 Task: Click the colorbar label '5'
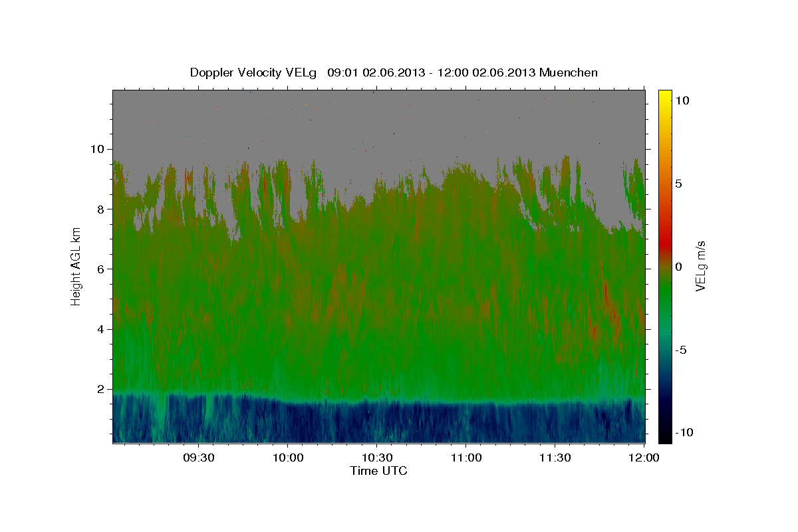[x=678, y=184]
